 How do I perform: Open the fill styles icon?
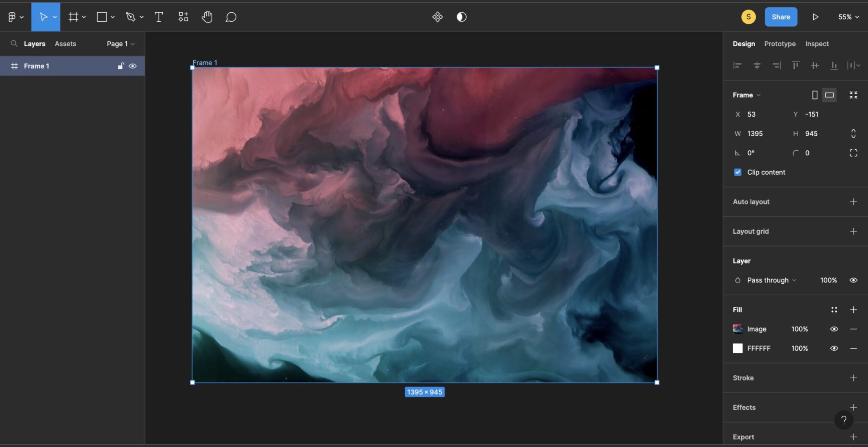point(834,310)
